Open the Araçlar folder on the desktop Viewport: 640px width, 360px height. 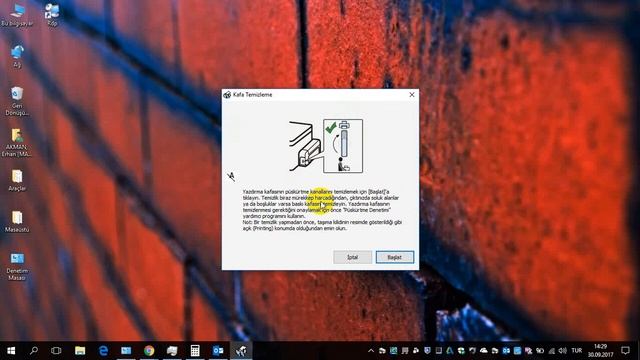(17, 180)
